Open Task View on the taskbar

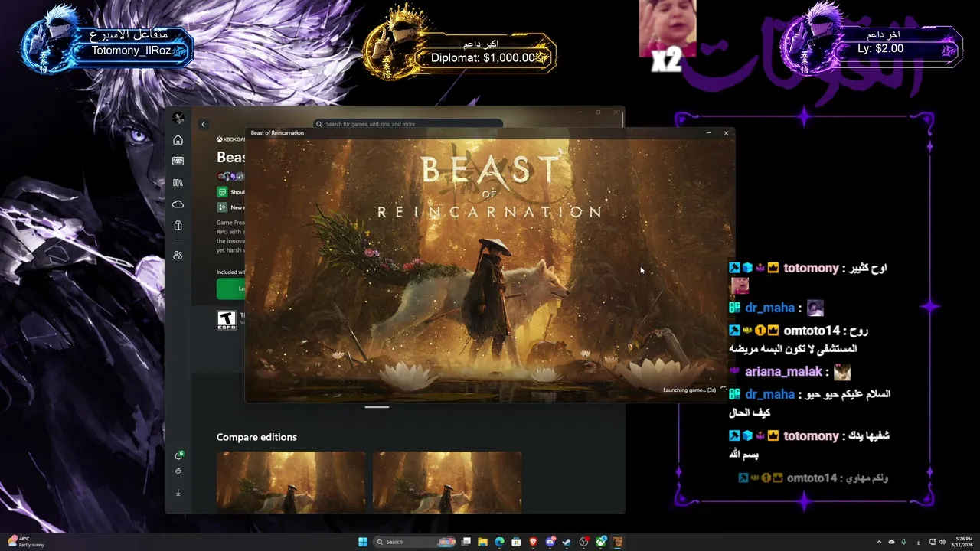tap(466, 542)
